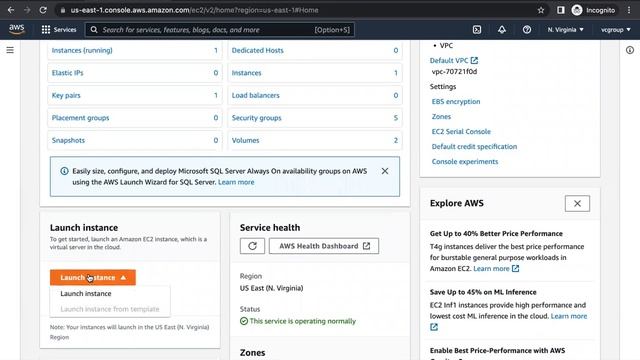Open Elastic IPs resource link
The image size is (640, 360).
[x=67, y=73]
